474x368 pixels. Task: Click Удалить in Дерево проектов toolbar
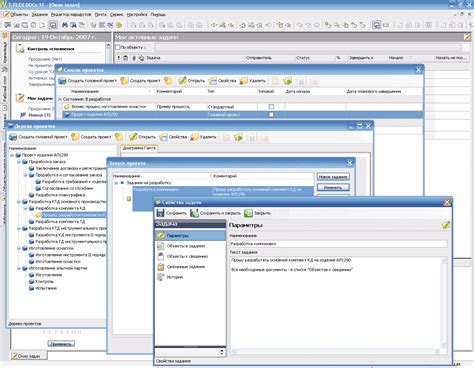coord(203,137)
